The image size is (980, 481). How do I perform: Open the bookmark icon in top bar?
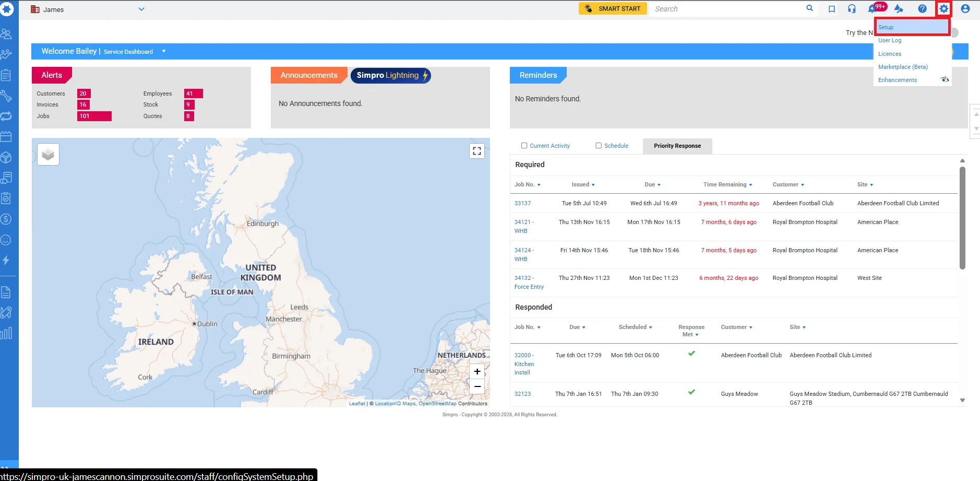click(832, 9)
